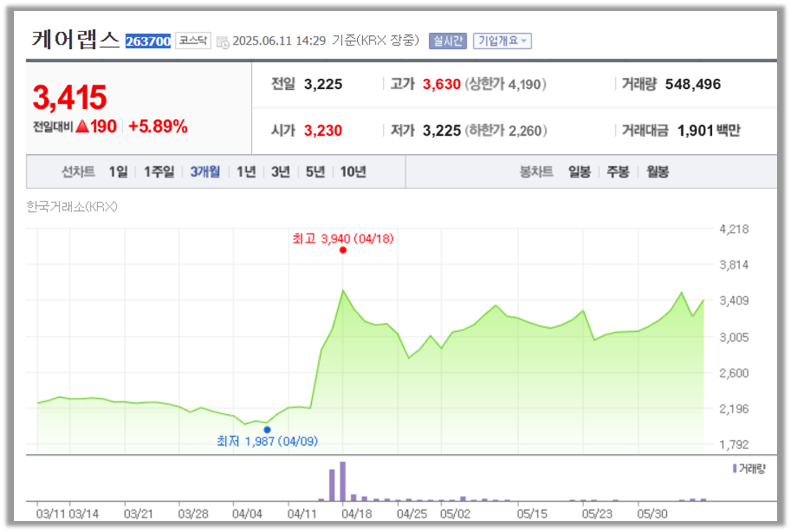This screenshot has width=791, height=532.
Task: Click the calendar icon beside the date
Action: point(222,42)
